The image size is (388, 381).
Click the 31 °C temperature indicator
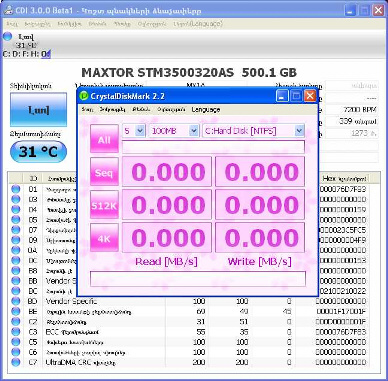[38, 152]
